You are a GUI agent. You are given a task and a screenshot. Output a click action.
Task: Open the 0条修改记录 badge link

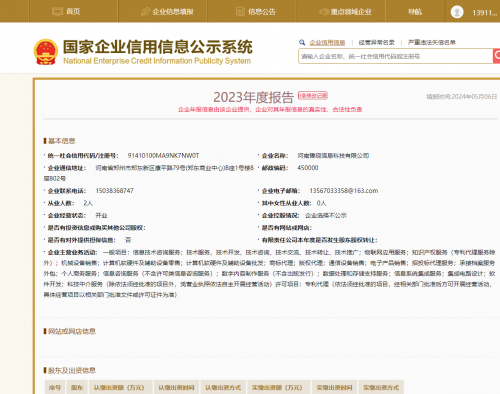pyautogui.click(x=313, y=96)
